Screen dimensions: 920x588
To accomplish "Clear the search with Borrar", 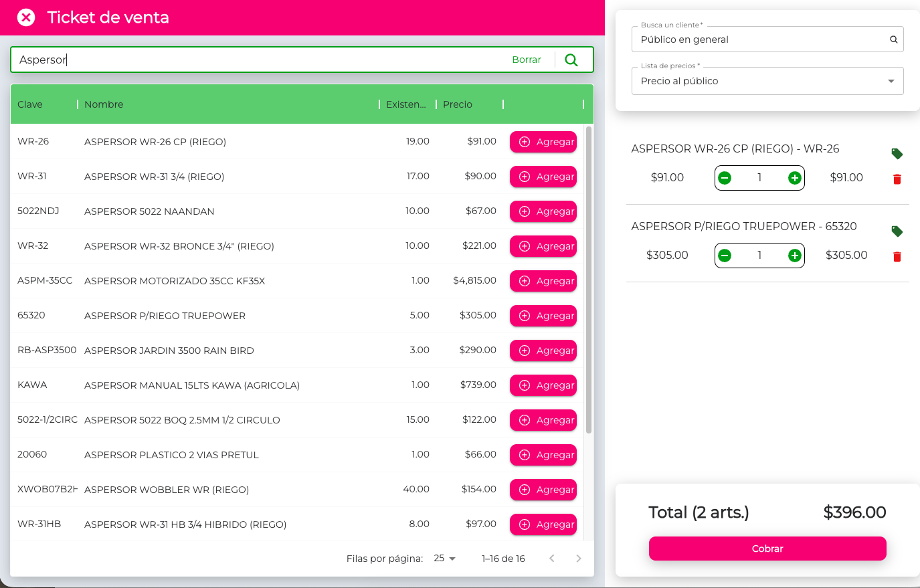I will [x=527, y=60].
